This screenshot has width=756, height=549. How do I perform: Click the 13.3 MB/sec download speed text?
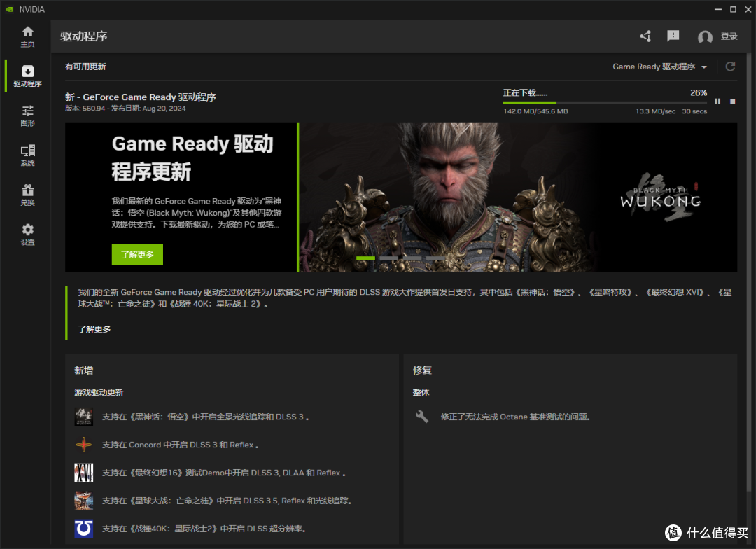click(x=655, y=111)
